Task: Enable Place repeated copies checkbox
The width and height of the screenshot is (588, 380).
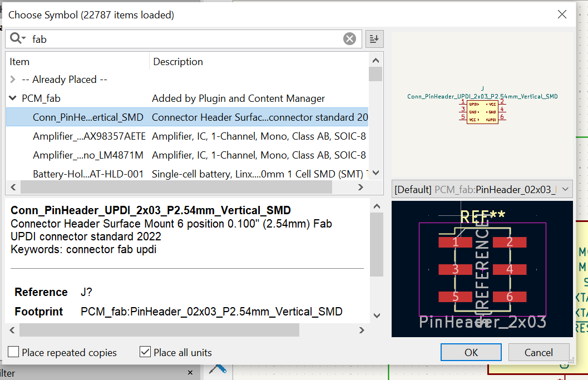Action: pyautogui.click(x=13, y=352)
